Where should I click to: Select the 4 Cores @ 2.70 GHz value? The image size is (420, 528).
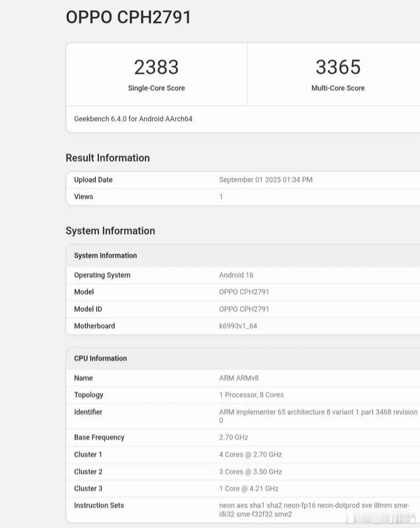tap(251, 455)
